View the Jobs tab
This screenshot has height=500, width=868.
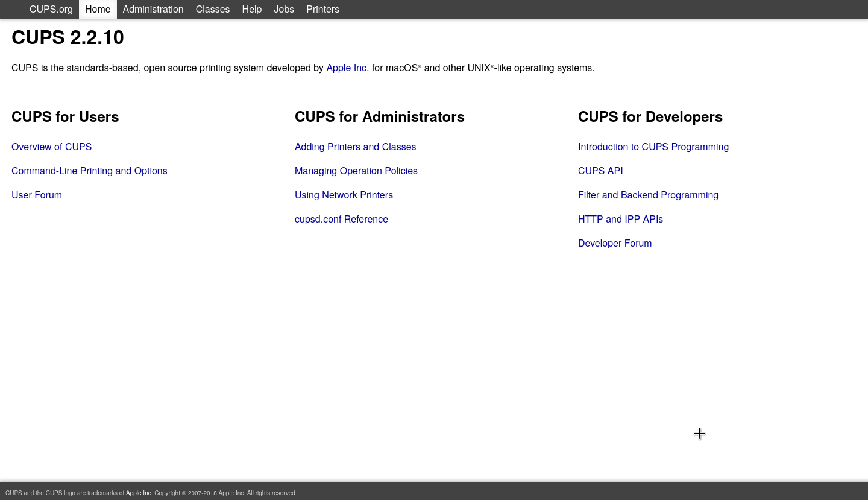[x=284, y=9]
